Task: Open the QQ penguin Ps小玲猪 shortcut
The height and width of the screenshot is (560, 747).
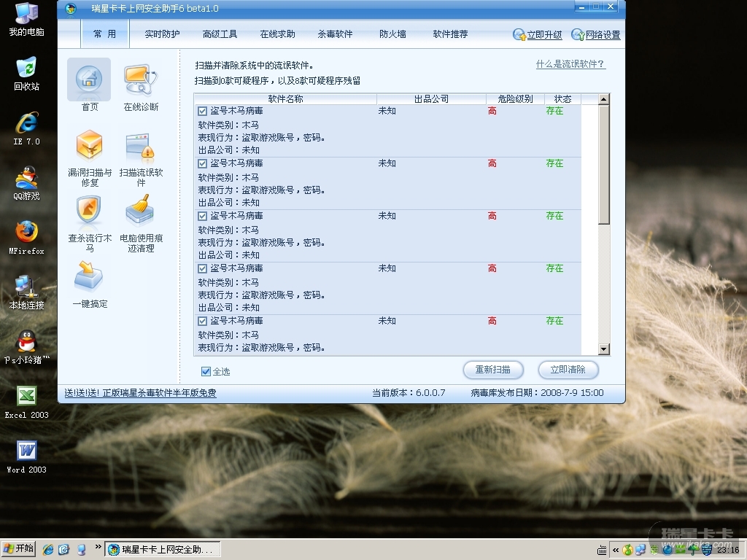Action: click(27, 348)
